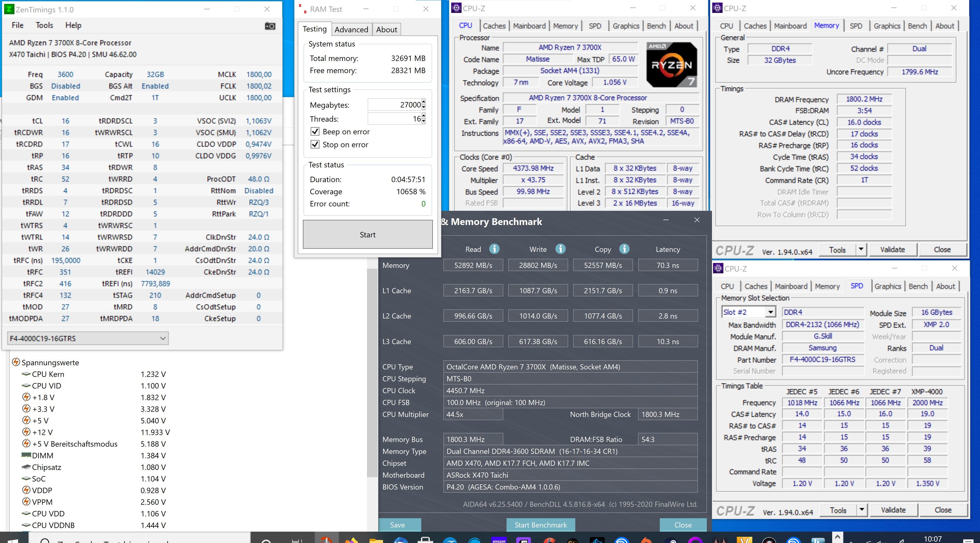The height and width of the screenshot is (543, 980).
Task: Click the green ZenTimings title bar icon
Action: click(9, 9)
